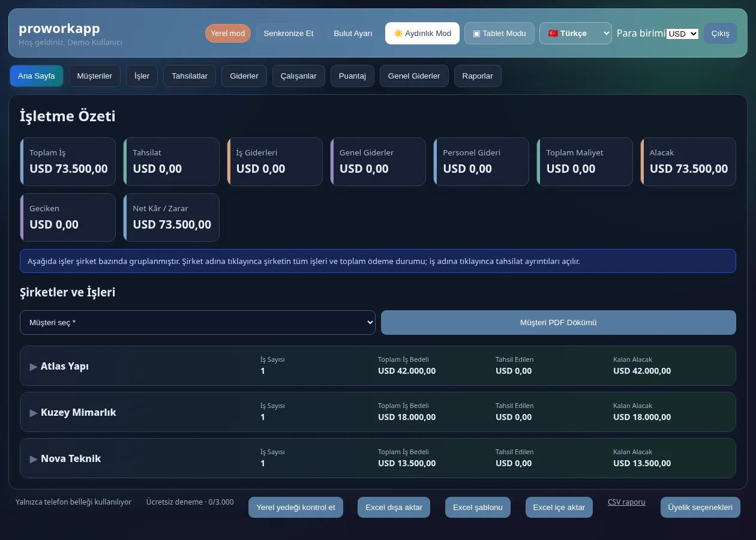This screenshot has height=540, width=756.
Task: Click the proworkapp title text
Action: [59, 28]
